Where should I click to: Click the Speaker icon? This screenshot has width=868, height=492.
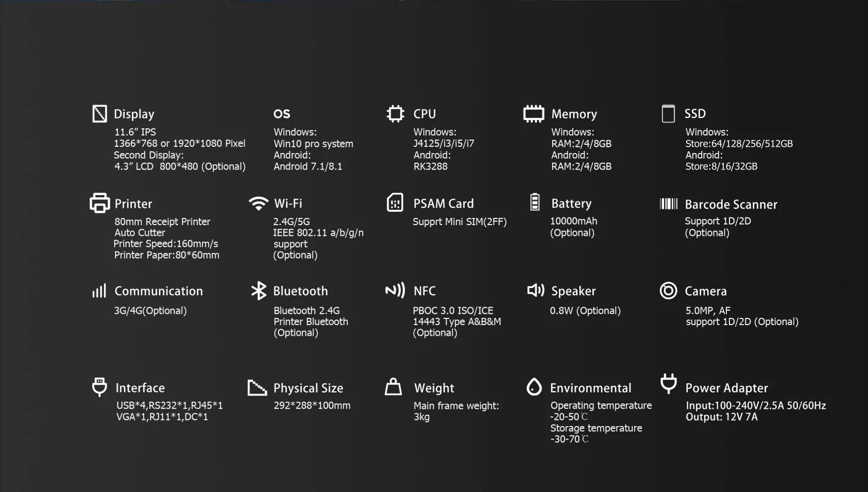click(536, 291)
